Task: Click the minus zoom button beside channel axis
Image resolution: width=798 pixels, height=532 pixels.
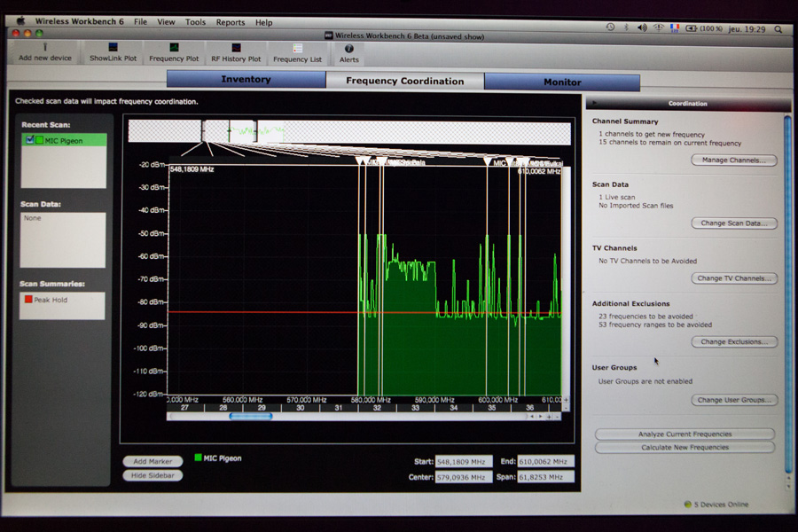Action: tap(566, 408)
